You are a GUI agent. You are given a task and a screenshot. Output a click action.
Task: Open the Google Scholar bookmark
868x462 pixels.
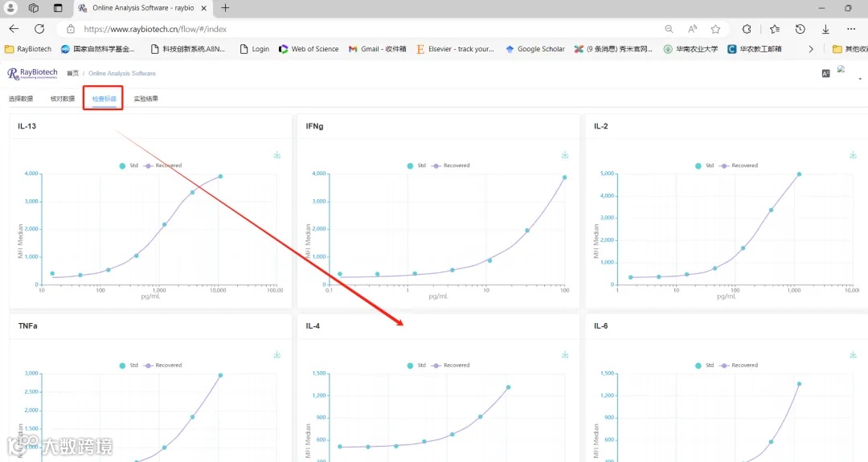[534, 49]
